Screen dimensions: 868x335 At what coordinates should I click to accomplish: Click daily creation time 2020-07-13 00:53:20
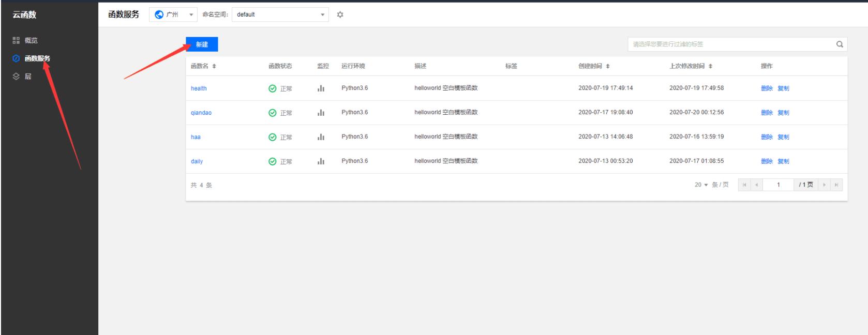605,161
